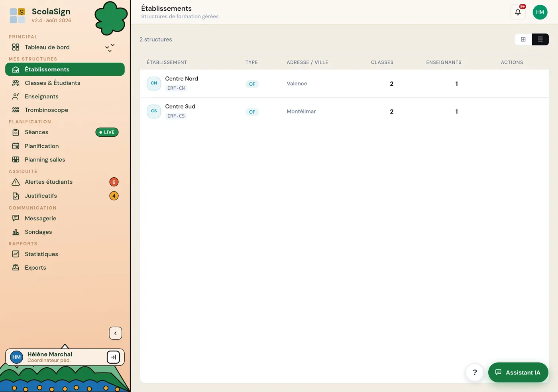Screen dimensions: 558x392
Task: Click the logout arrow icon beside Hélène Marchal
Action: point(113,357)
